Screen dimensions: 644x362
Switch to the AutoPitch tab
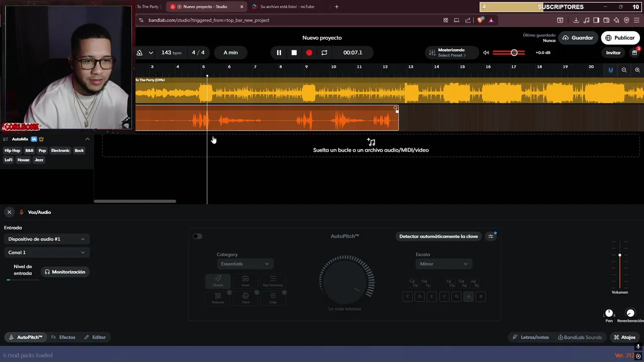coord(26,337)
